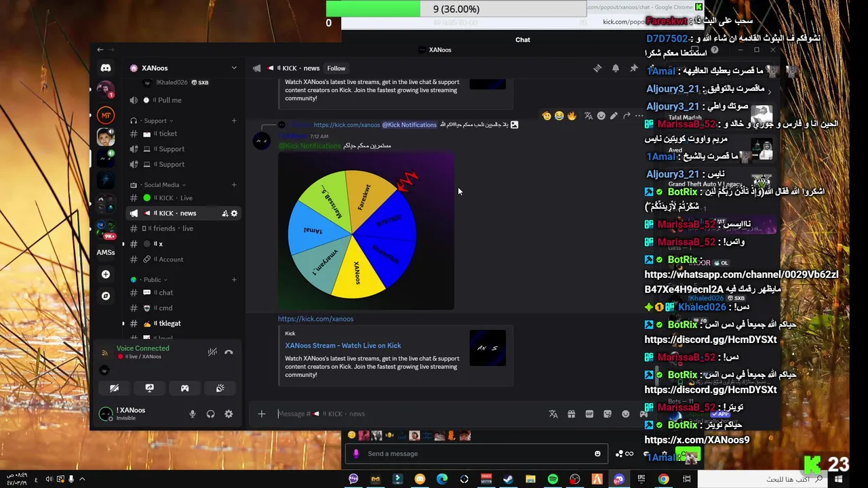Open Windows Start button
868x488 pixels.
tap(839, 479)
